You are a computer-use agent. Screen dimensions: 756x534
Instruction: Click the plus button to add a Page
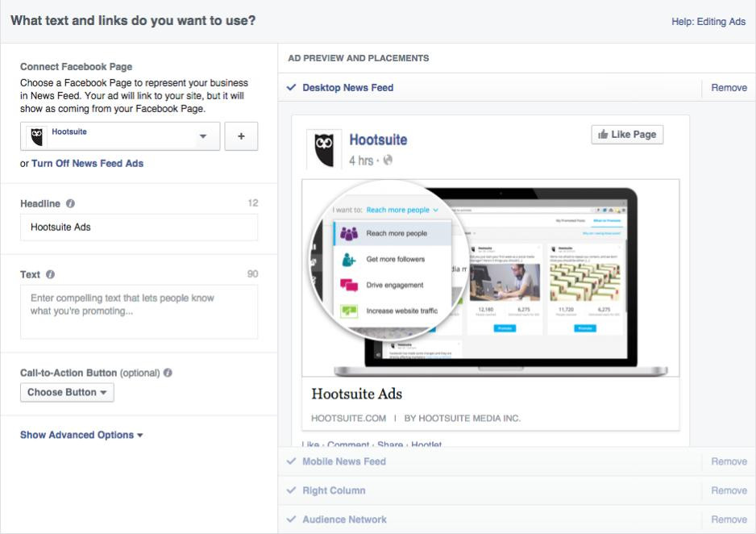click(x=241, y=136)
